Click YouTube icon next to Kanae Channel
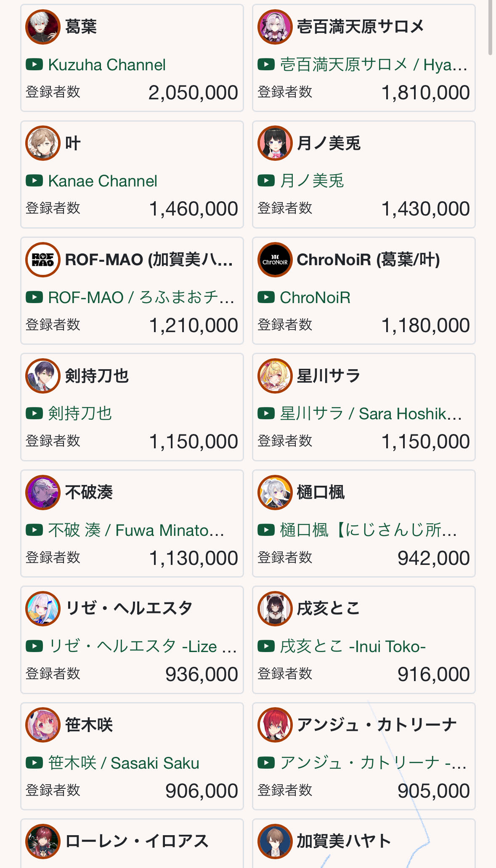496x868 pixels. [34, 181]
